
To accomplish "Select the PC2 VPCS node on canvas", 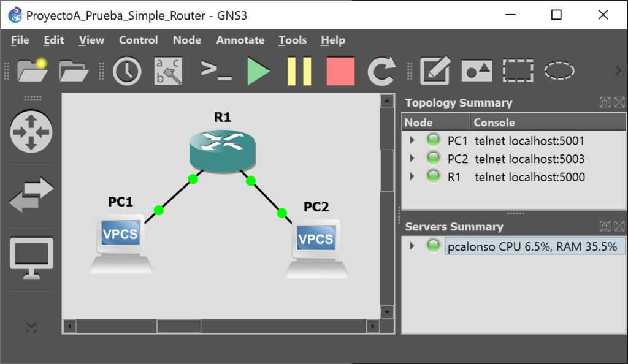I will pyautogui.click(x=316, y=249).
